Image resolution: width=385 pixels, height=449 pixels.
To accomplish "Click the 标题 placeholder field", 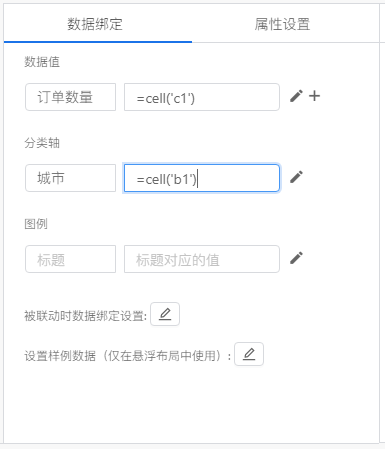I will [x=70, y=259].
